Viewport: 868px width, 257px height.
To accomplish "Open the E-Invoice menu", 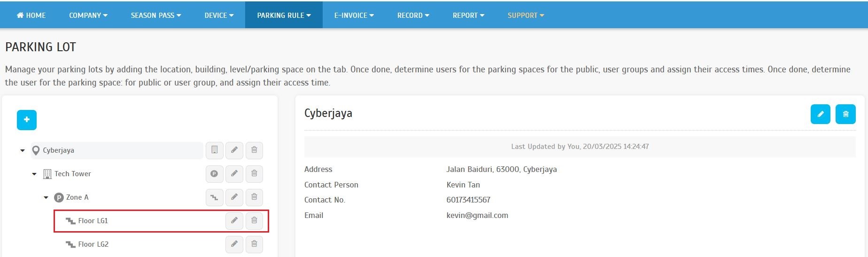I will [x=354, y=16].
